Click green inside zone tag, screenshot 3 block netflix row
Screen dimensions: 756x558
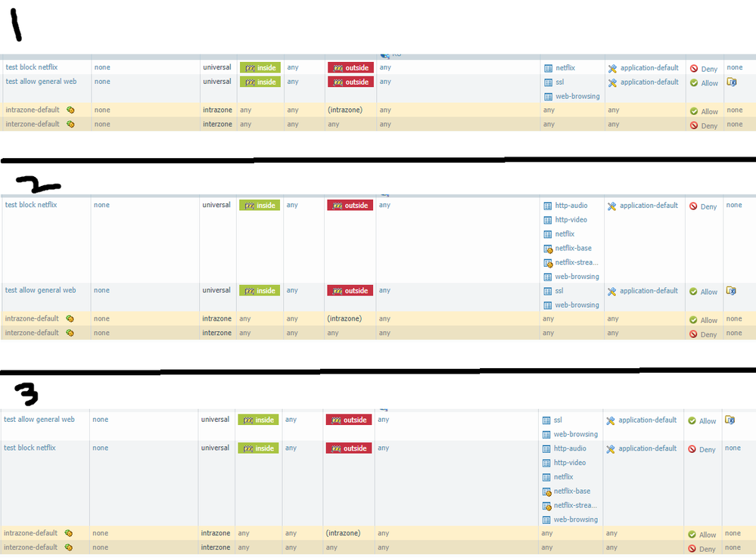click(258, 448)
